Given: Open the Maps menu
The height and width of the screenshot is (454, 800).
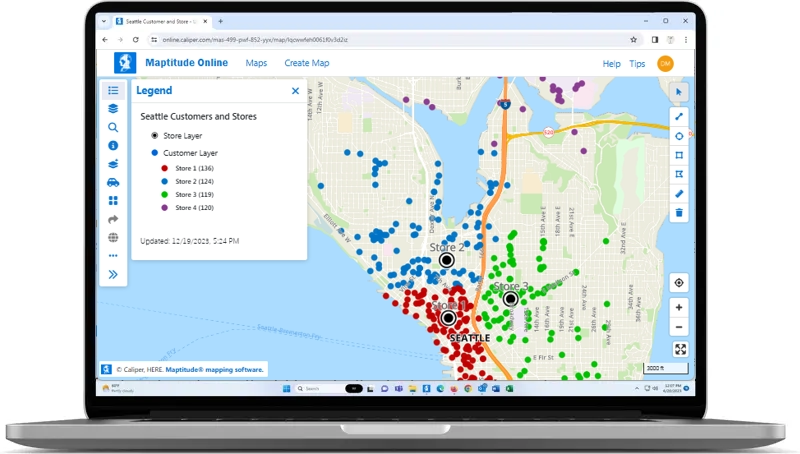Looking at the screenshot, I should (256, 63).
